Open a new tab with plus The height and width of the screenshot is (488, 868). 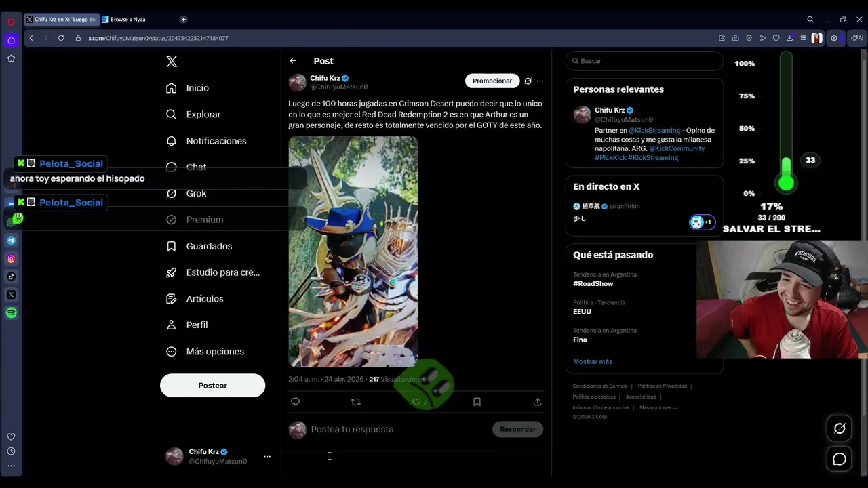click(x=183, y=20)
